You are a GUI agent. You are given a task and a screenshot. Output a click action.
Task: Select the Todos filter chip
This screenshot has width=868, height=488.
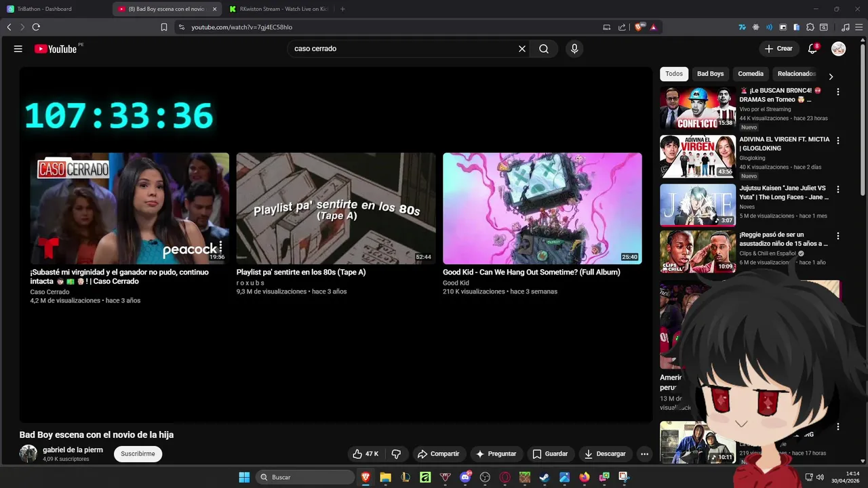pos(674,74)
